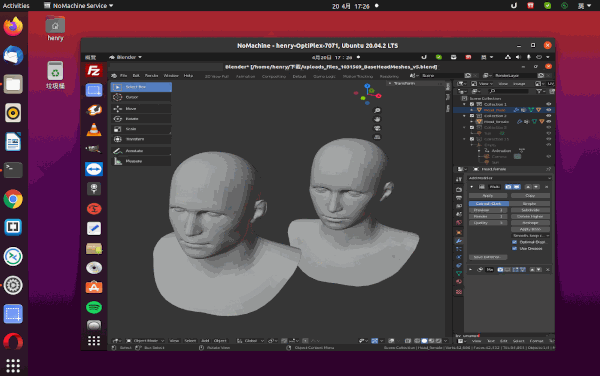Open the Object Mode dropdown

[x=145, y=341]
